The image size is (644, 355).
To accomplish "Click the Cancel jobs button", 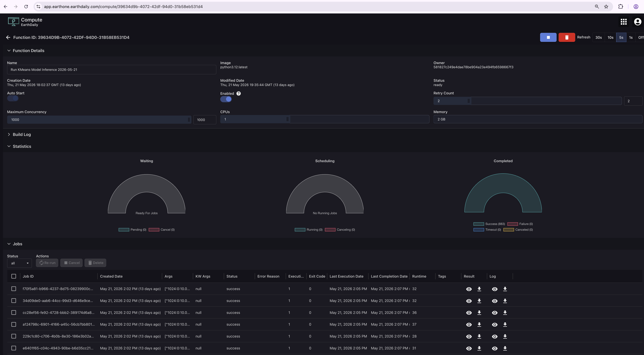I will pos(71,263).
